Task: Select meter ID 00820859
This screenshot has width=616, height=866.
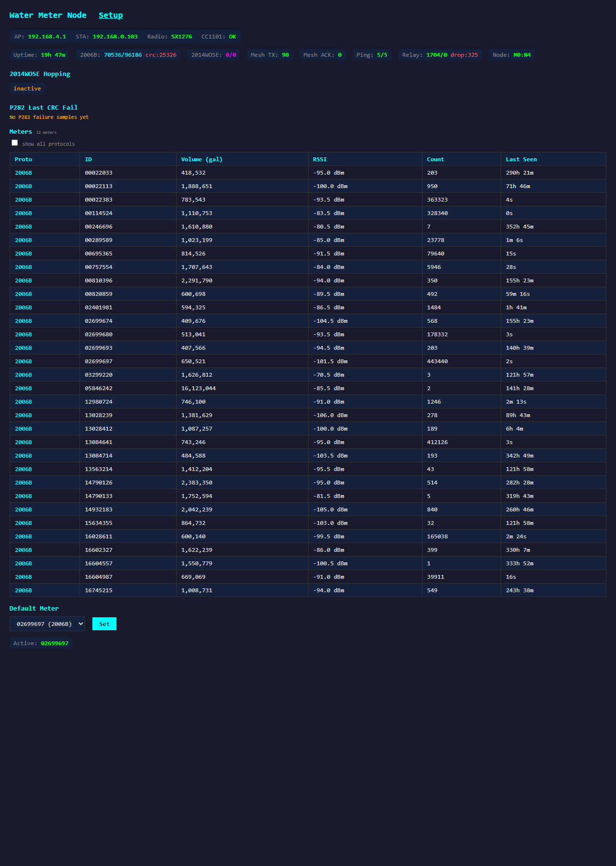Action: coord(99,294)
